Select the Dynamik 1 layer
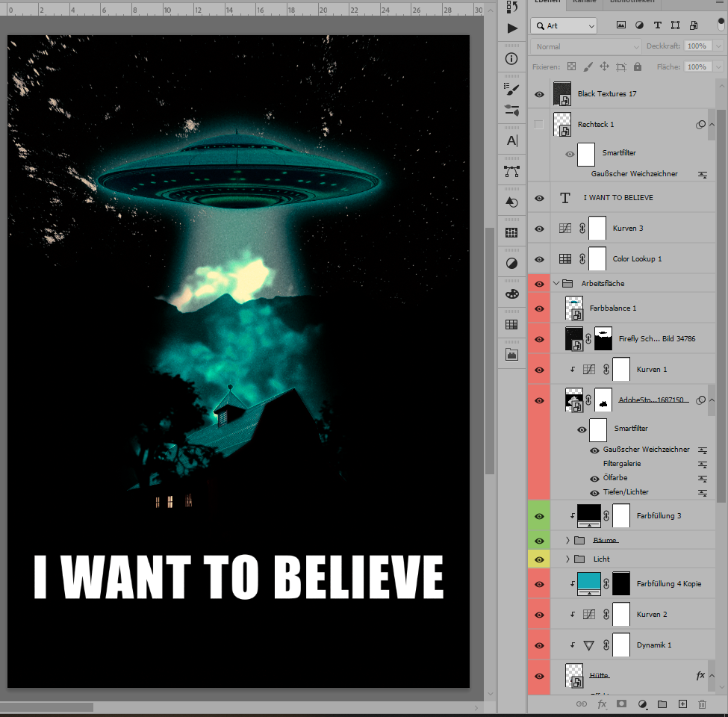This screenshot has width=728, height=717. point(654,645)
